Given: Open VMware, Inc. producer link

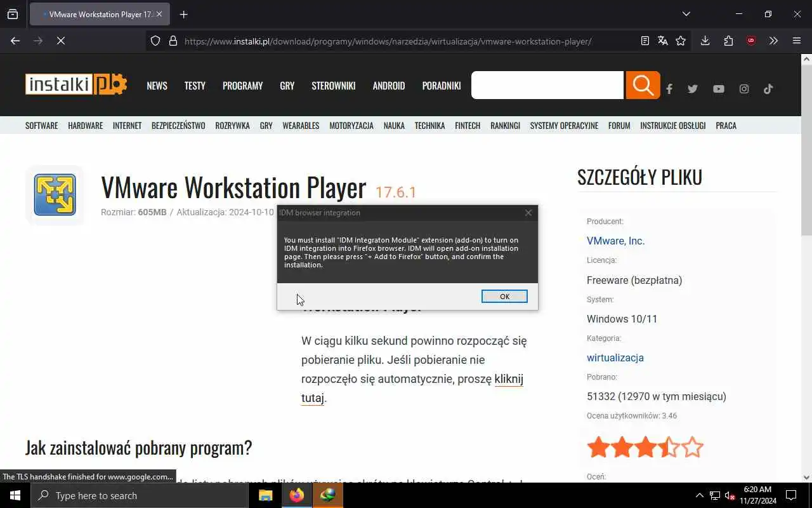Looking at the screenshot, I should 615,241.
